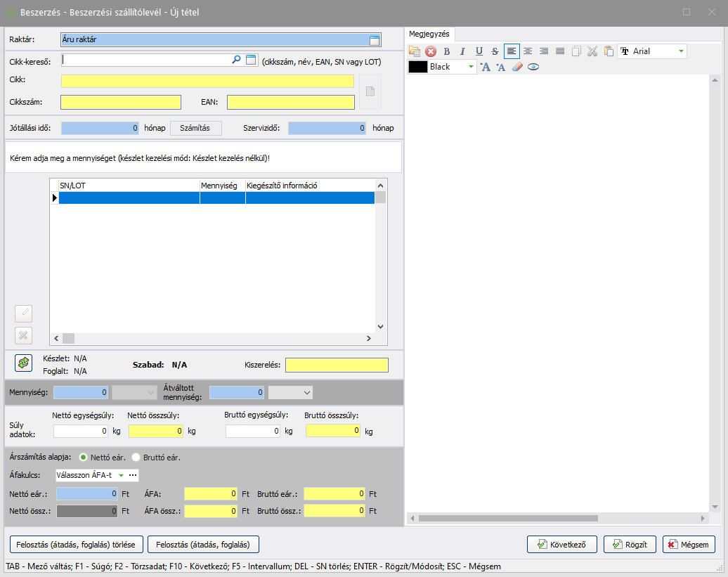Image resolution: width=728 pixels, height=577 pixels.
Task: Click the Rögzít button
Action: (x=630, y=545)
